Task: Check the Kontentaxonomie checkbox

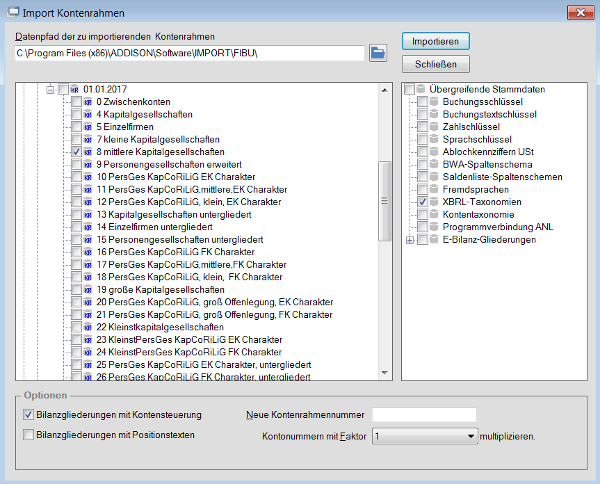Action: point(423,215)
